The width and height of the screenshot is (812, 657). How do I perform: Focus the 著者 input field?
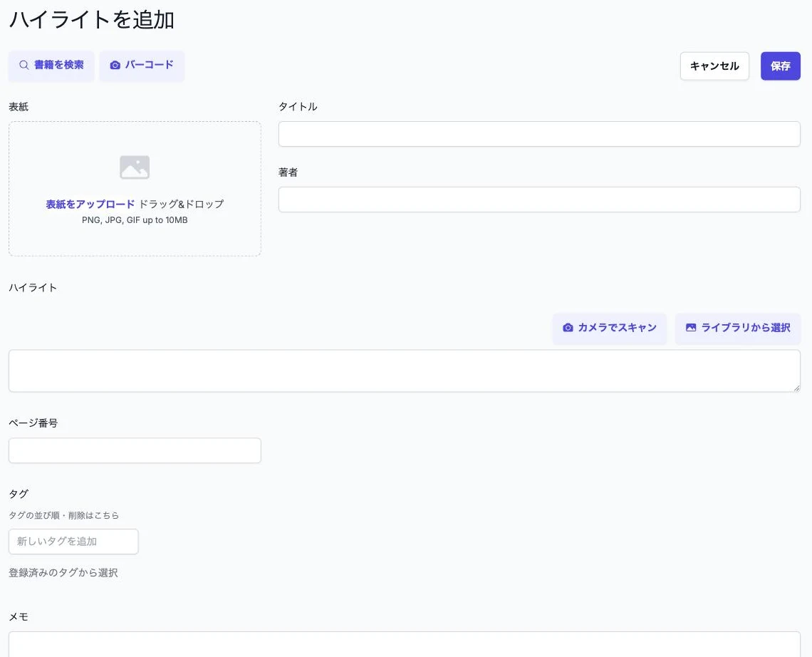click(539, 200)
